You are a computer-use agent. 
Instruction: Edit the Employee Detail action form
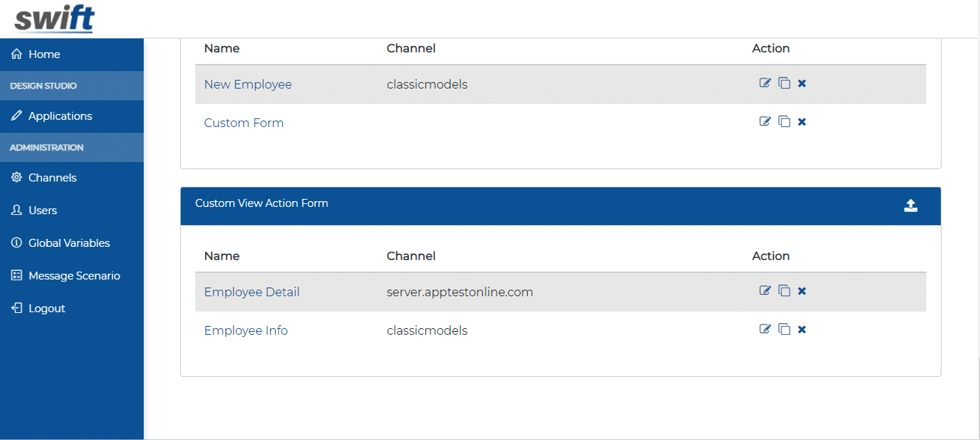[x=764, y=290]
